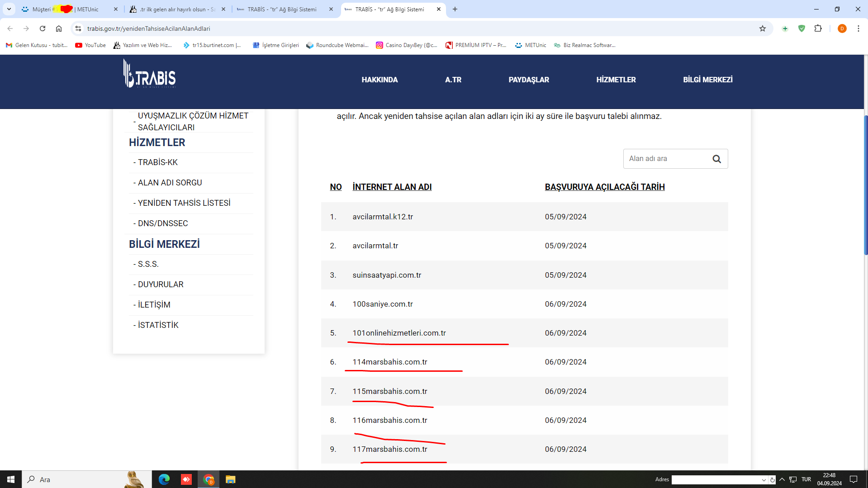The image size is (868, 488).
Task: Click the Ara taskbar search box
Action: [x=86, y=479]
